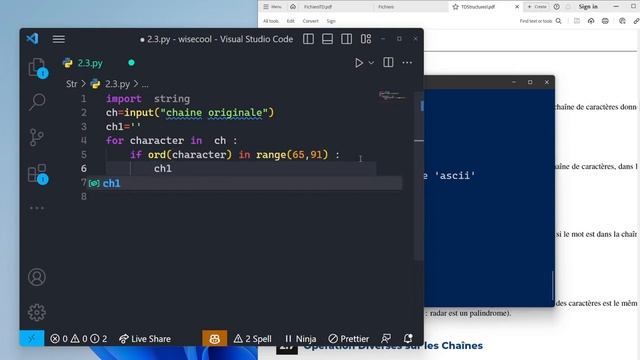Open the feedback person icon in status bar
The width and height of the screenshot is (640, 360).
click(386, 338)
